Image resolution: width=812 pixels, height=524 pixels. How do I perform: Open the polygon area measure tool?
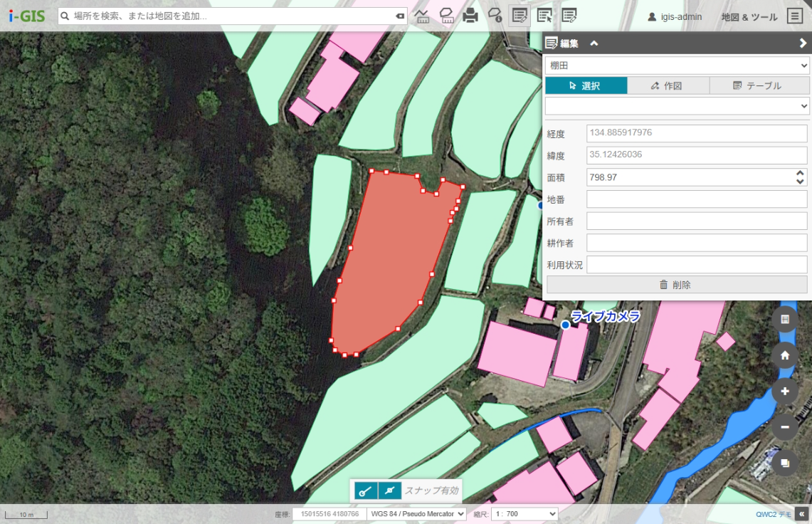[446, 16]
